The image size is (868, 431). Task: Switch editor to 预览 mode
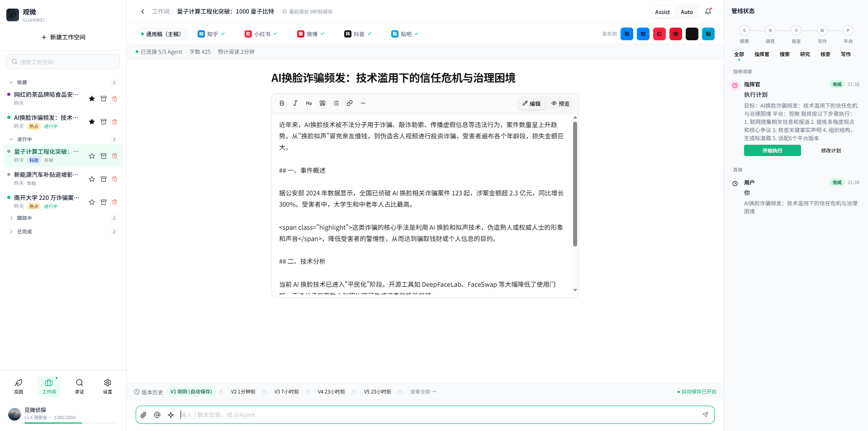(x=560, y=104)
